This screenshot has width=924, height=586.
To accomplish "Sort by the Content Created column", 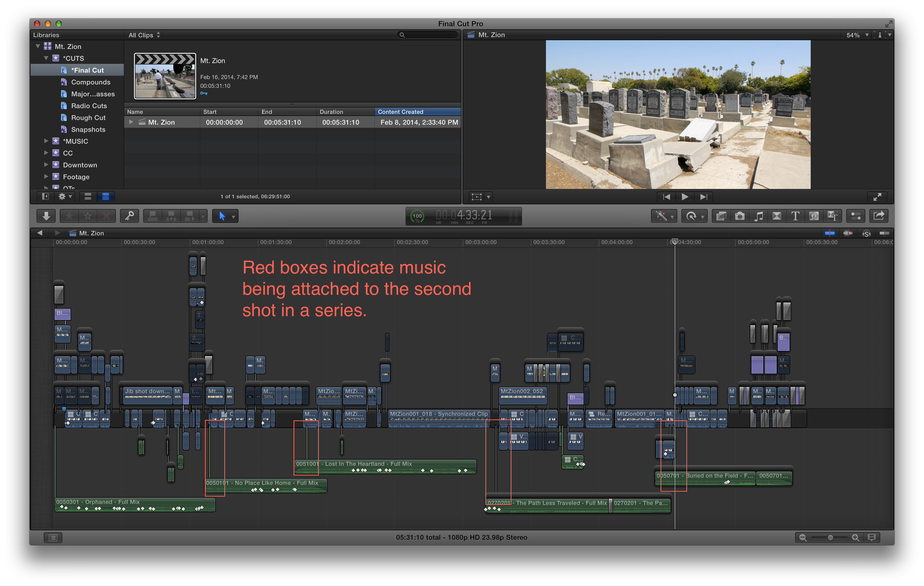I will coord(417,112).
